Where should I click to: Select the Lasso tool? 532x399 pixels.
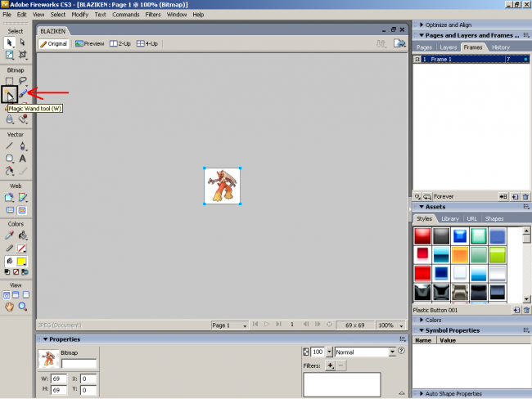[x=22, y=81]
